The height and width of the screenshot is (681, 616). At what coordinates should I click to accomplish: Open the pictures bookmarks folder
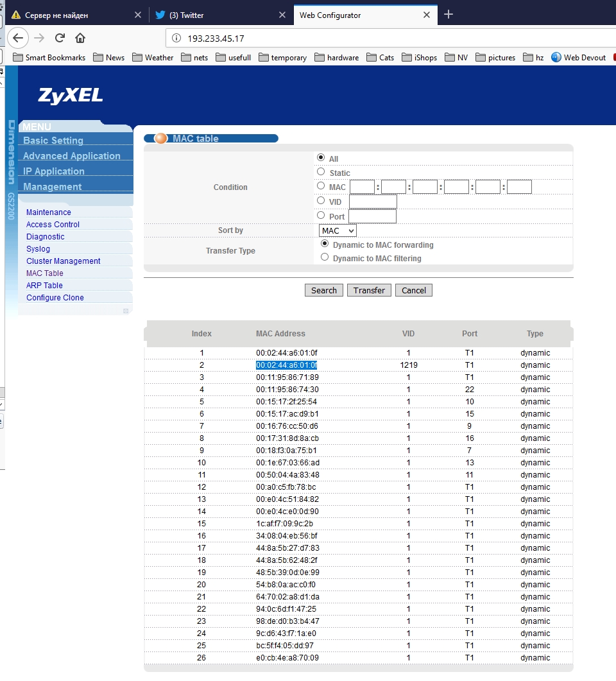tap(495, 57)
